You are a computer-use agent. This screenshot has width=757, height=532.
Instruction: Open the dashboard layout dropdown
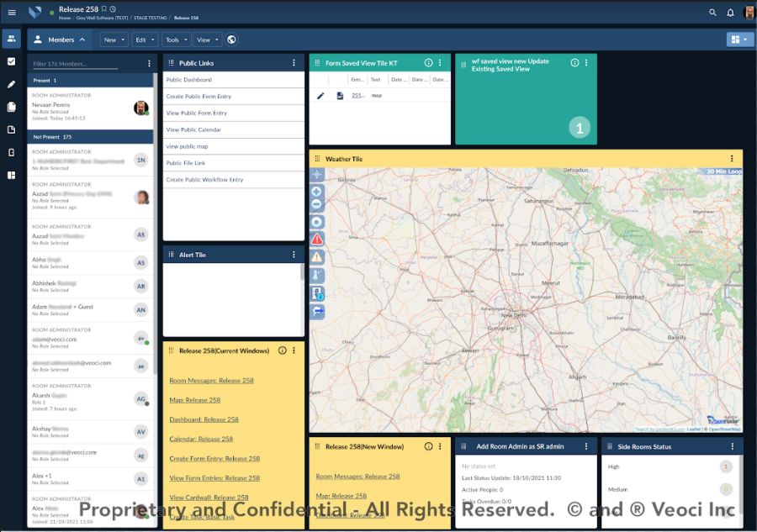point(740,40)
